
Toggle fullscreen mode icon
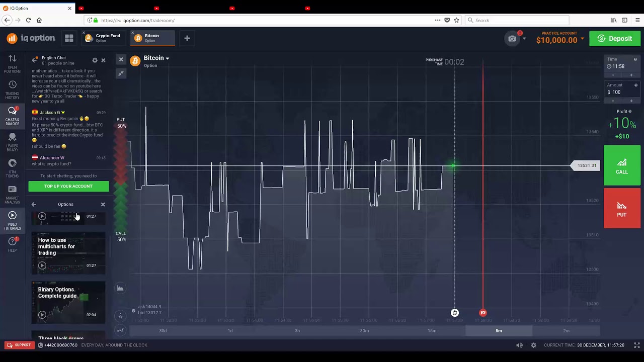(x=636, y=345)
